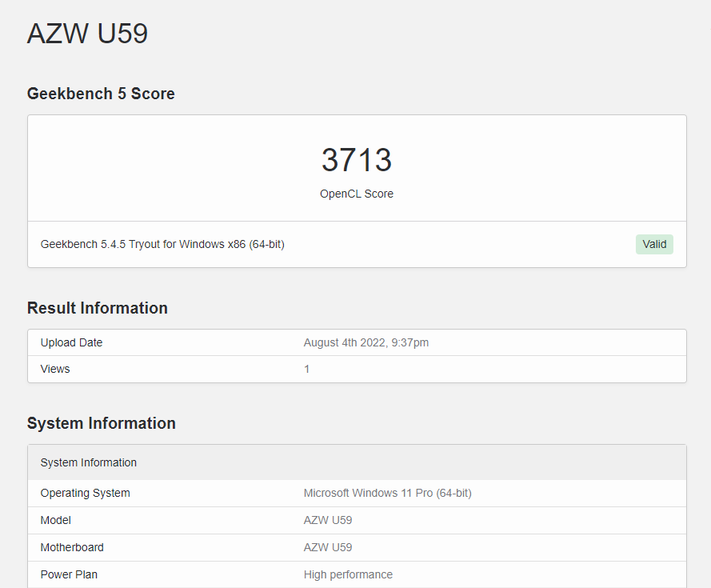Click the High performance value
711x588 pixels.
[348, 574]
